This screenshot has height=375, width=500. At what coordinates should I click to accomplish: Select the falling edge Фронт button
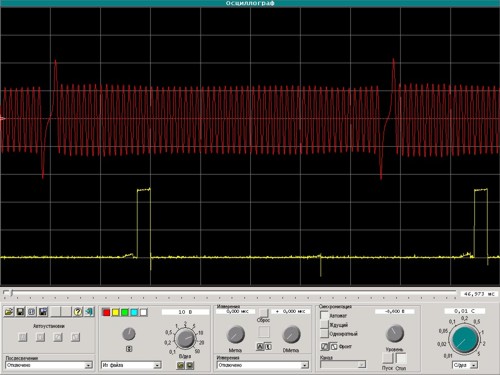pos(333,347)
